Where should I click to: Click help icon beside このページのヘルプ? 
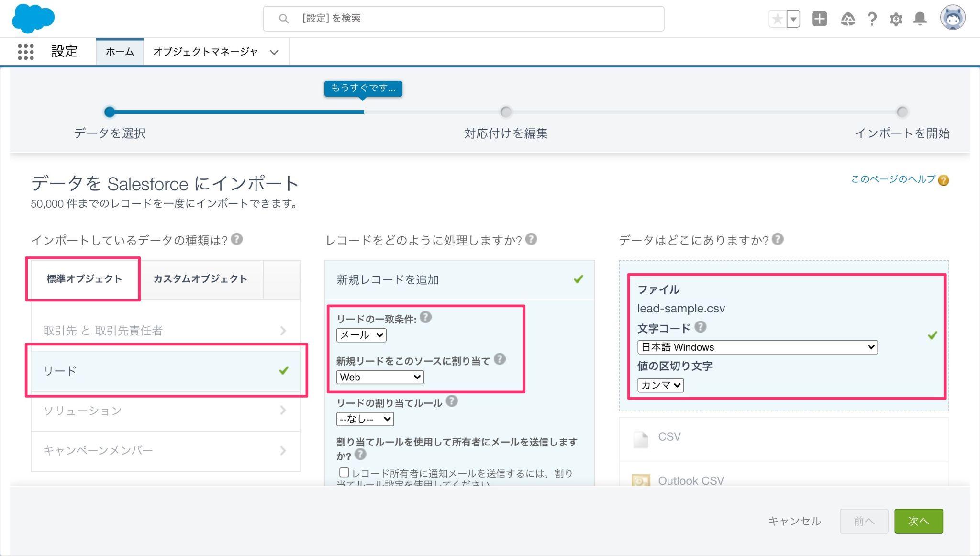click(943, 180)
